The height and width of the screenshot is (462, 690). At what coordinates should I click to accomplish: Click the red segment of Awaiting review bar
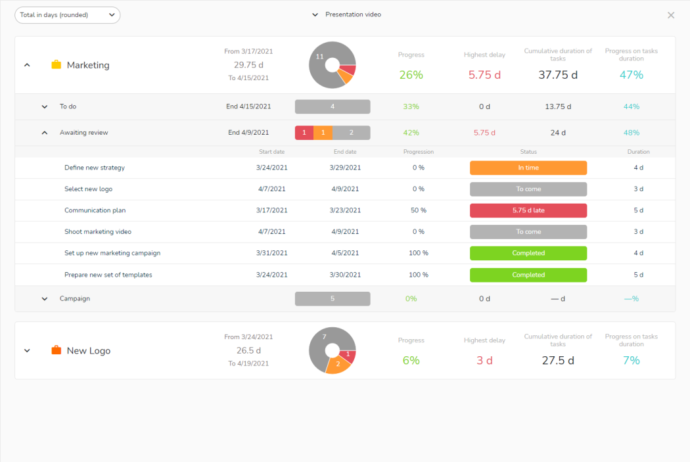coord(304,132)
